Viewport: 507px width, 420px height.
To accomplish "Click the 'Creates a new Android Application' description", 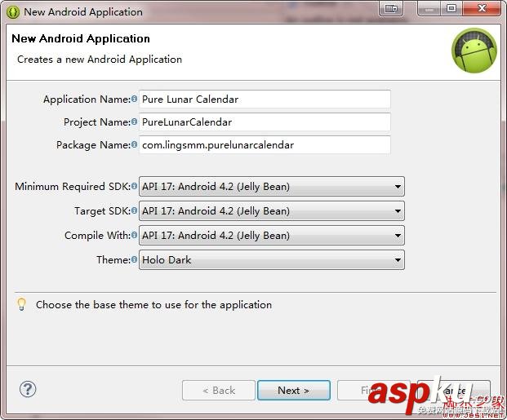I will pyautogui.click(x=100, y=60).
